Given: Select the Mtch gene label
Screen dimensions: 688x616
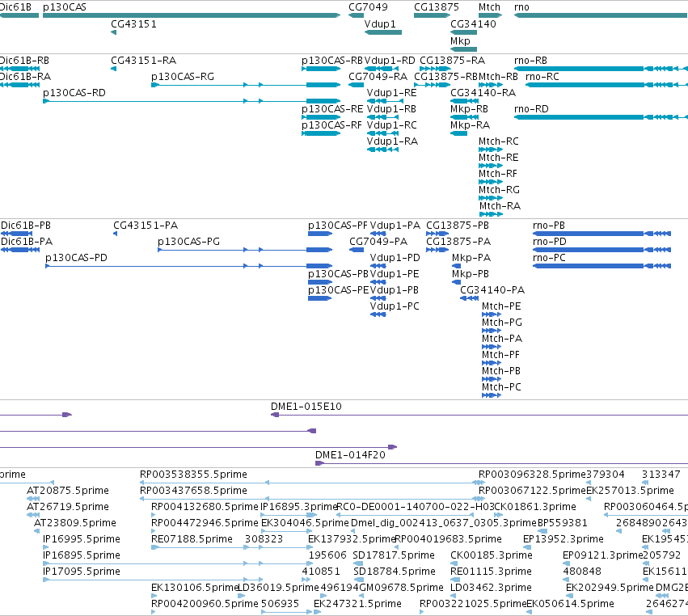Looking at the screenshot, I should pyautogui.click(x=489, y=7).
